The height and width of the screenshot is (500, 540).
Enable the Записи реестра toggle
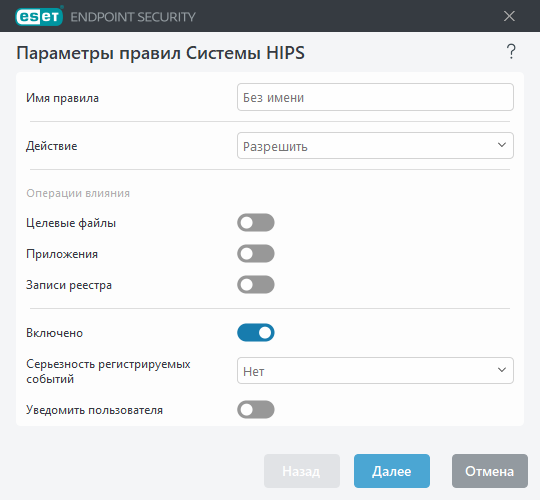click(x=256, y=285)
